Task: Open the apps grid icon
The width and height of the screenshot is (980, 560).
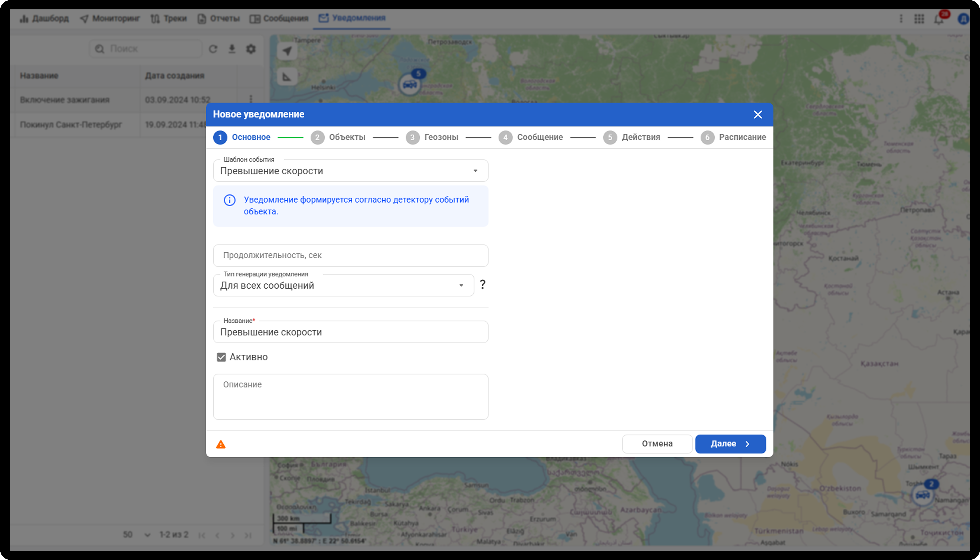Action: coord(919,18)
